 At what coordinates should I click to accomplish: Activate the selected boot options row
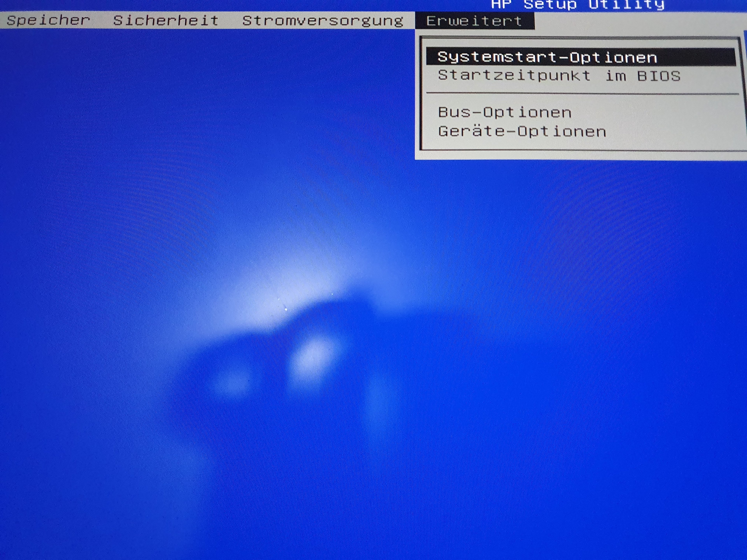click(547, 57)
